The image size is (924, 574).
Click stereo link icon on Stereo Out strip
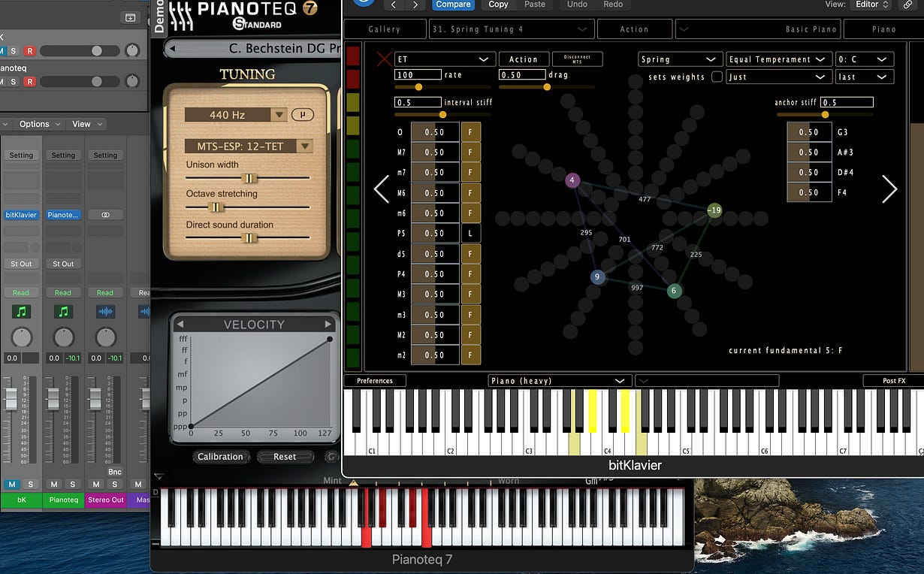click(x=105, y=215)
